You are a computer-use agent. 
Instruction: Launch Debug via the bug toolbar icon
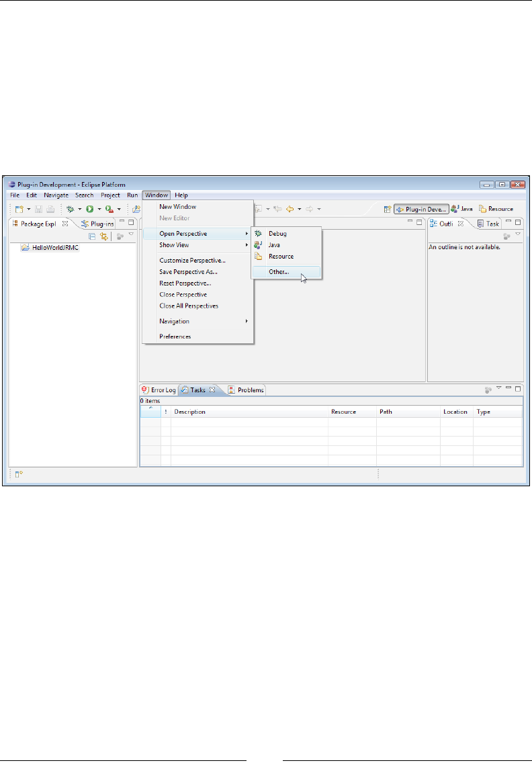[71, 210]
